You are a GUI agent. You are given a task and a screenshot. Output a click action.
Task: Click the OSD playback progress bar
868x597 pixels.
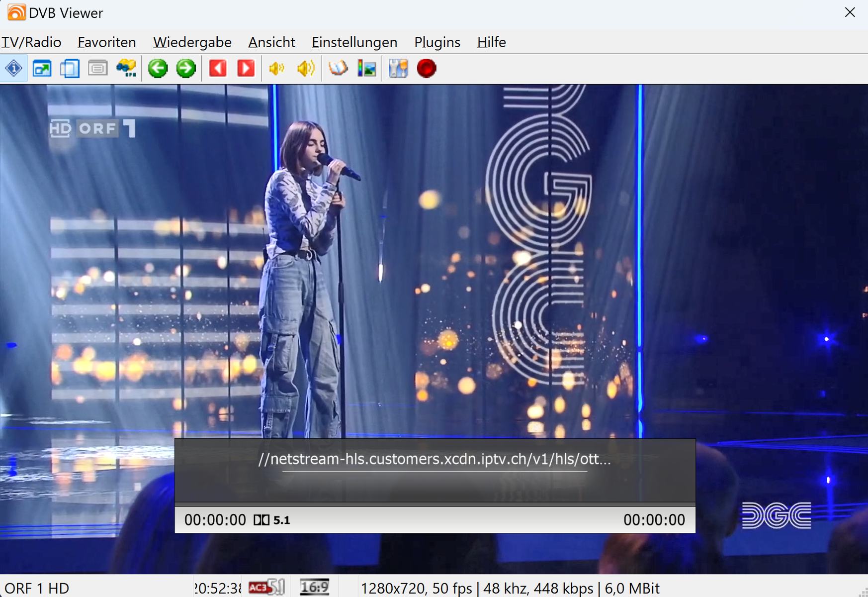[435, 504]
